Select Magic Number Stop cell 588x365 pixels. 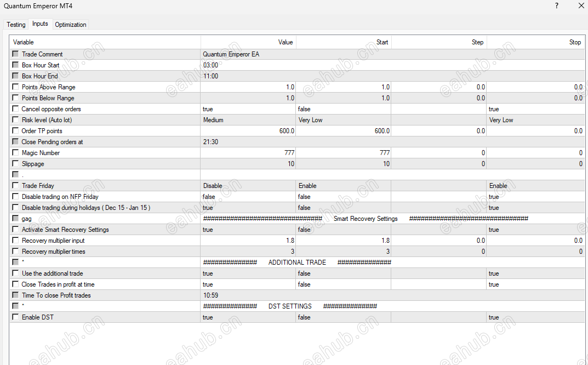pos(535,153)
